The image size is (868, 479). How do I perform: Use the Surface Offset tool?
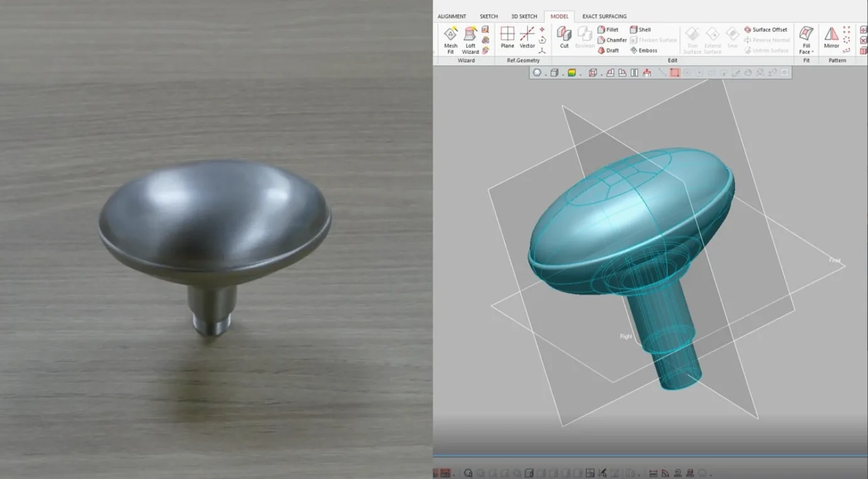[x=766, y=30]
